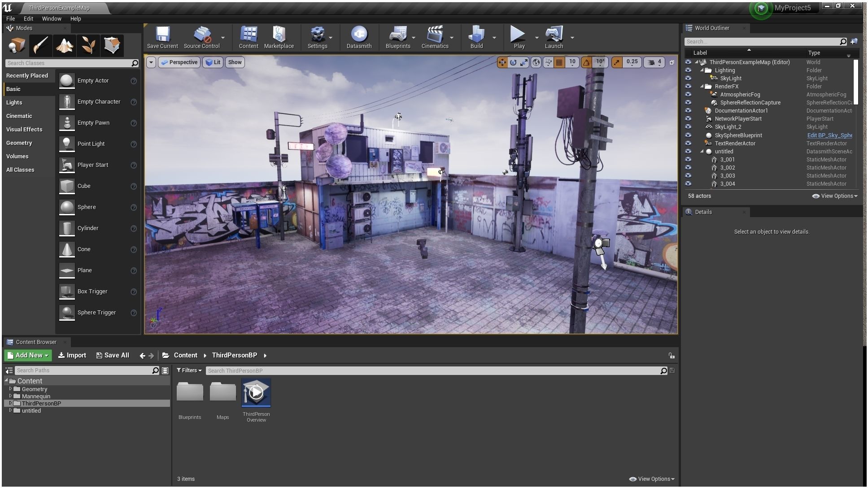Toggle grid snapping in the viewport
Screen dimensions: 868x488
559,62
